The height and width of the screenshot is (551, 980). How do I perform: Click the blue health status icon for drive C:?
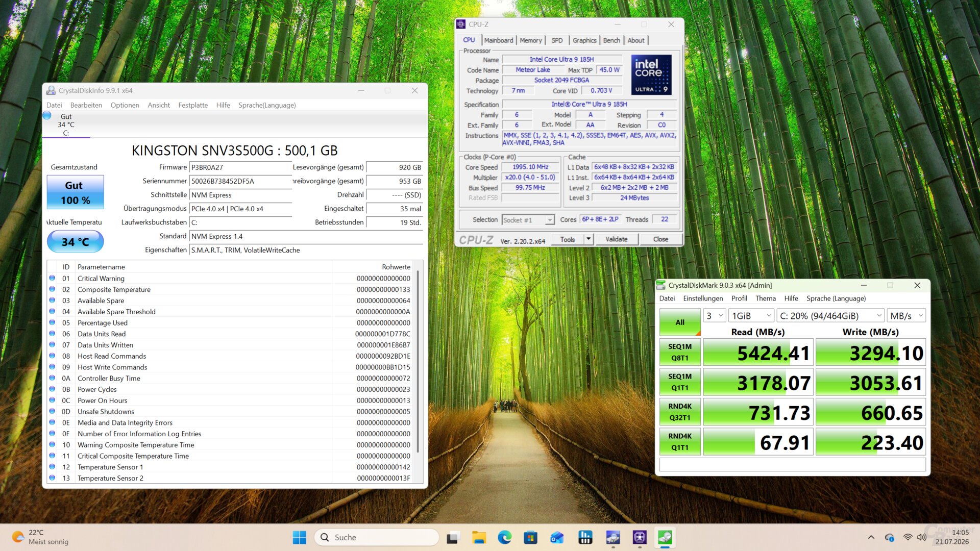pos(47,116)
